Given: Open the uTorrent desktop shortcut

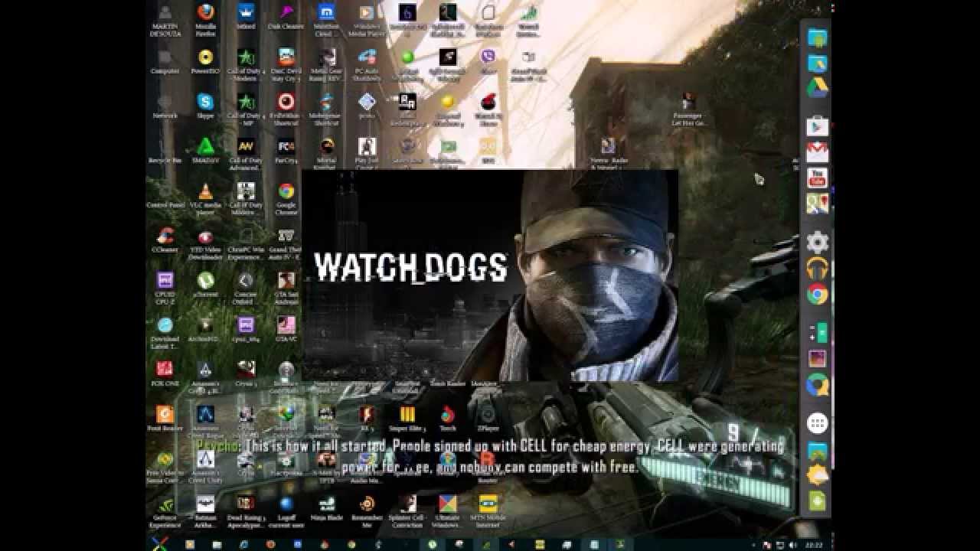Looking at the screenshot, I should (205, 285).
